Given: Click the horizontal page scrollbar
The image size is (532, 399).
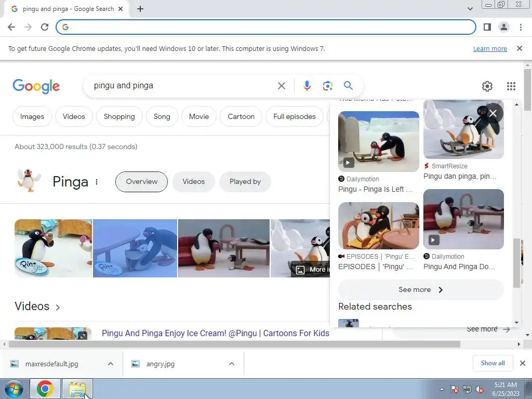Looking at the screenshot, I should click(234, 344).
